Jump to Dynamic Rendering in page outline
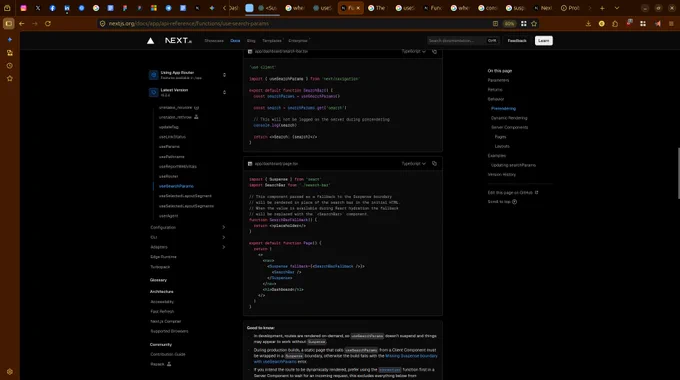This screenshot has height=380, width=680. tap(509, 118)
